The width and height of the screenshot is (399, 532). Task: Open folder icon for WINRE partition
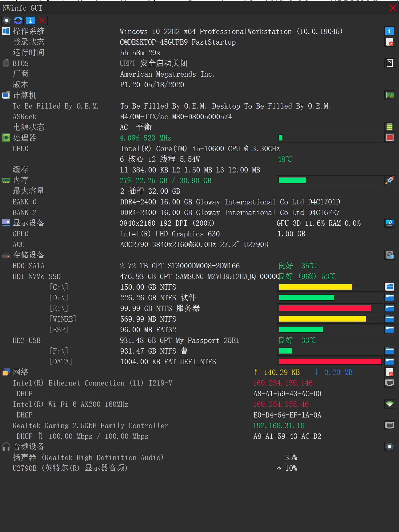pos(390,319)
